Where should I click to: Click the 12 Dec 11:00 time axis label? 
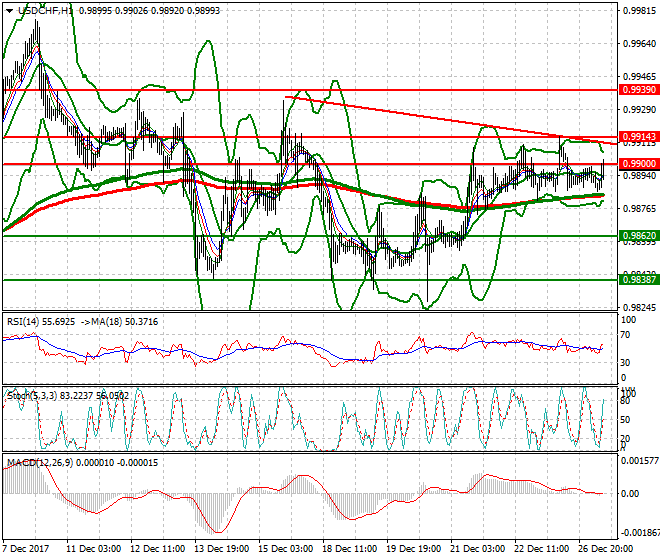pos(157,549)
